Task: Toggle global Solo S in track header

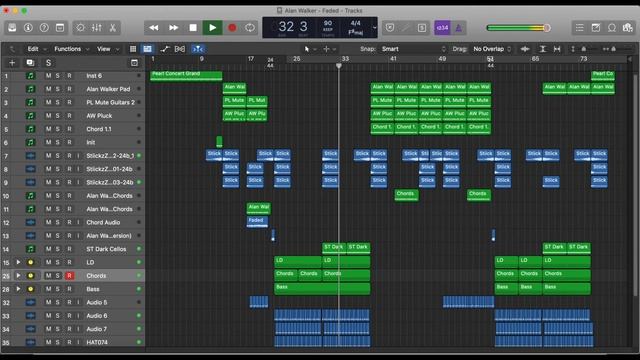Action: (x=49, y=62)
